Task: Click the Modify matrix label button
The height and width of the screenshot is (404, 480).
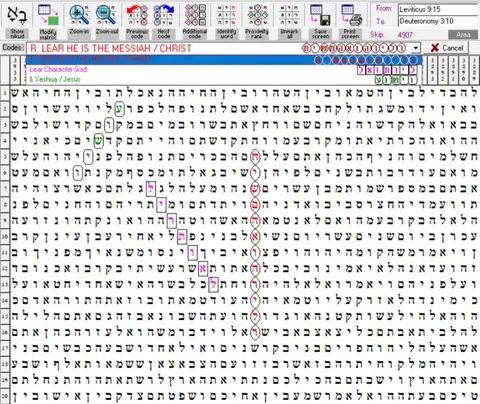Action: click(48, 34)
